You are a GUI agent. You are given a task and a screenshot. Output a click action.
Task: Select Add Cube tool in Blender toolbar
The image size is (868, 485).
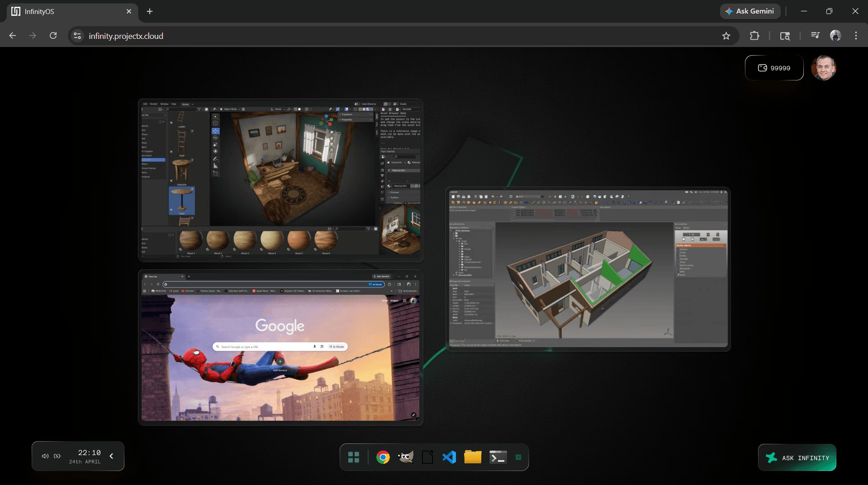pyautogui.click(x=215, y=173)
